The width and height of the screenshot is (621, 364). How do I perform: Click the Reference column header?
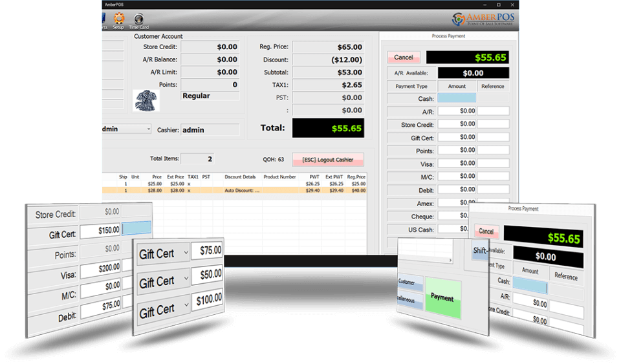click(x=493, y=86)
